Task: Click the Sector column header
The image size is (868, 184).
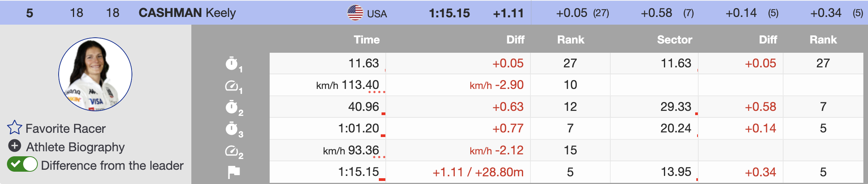Action: pyautogui.click(x=674, y=40)
